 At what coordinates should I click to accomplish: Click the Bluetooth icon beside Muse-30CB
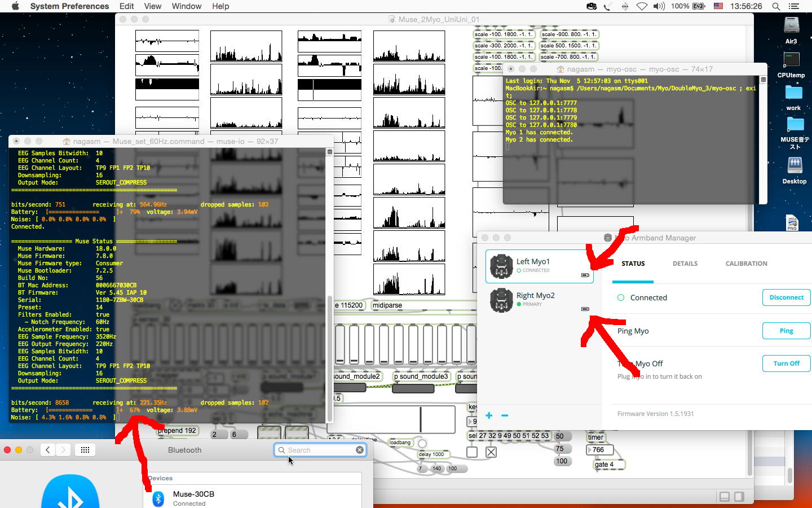(x=158, y=498)
